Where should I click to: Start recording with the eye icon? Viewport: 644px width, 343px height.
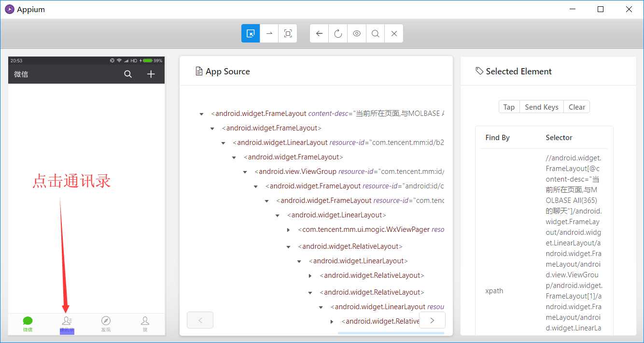point(357,33)
